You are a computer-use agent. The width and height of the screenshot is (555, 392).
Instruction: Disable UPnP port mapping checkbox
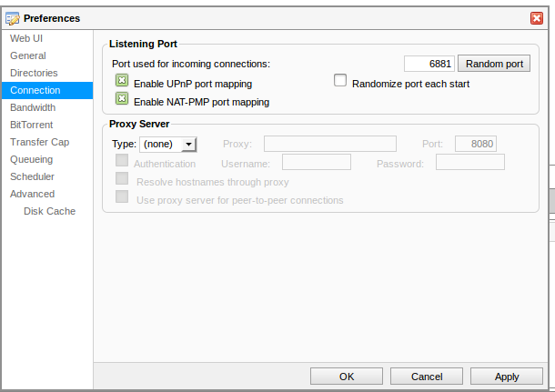[122, 80]
